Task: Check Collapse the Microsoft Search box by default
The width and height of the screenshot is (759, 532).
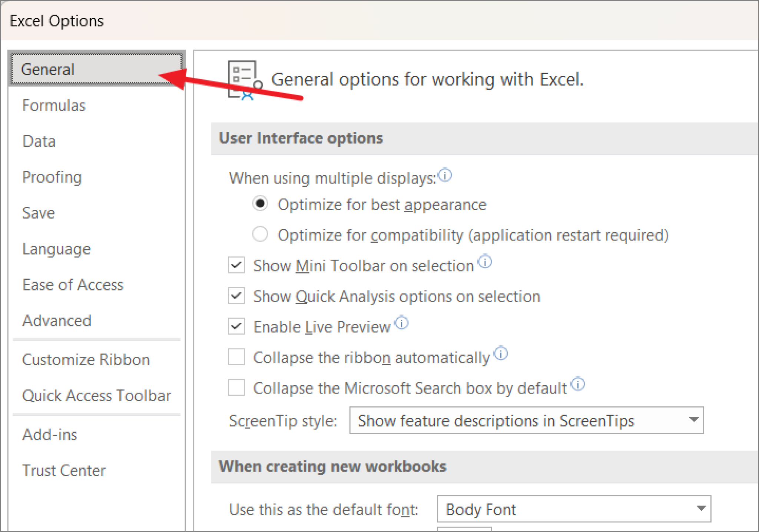Action: tap(236, 388)
